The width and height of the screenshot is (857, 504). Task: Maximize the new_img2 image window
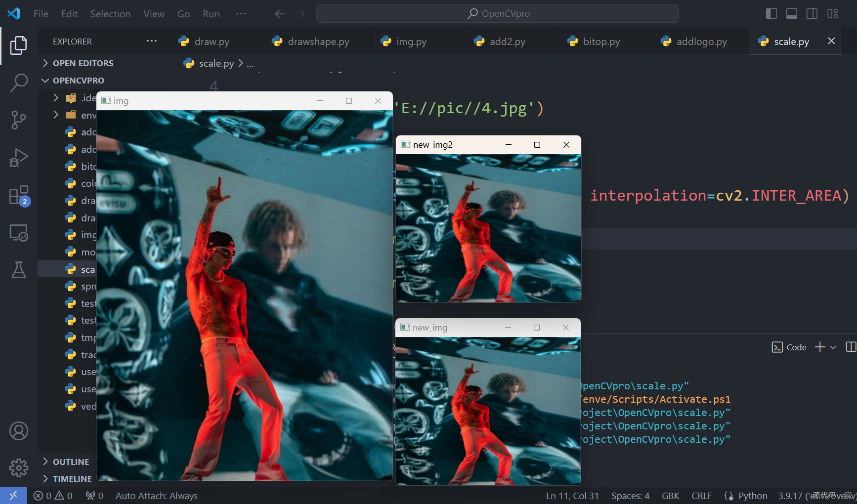[537, 145]
